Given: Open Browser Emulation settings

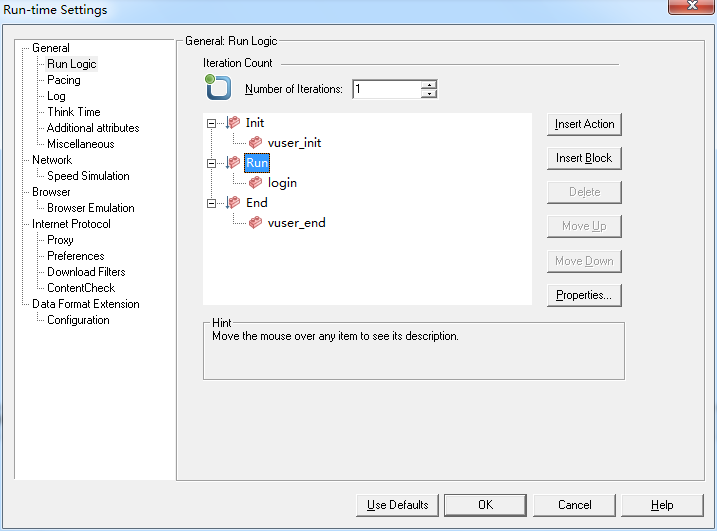Looking at the screenshot, I should [91, 208].
